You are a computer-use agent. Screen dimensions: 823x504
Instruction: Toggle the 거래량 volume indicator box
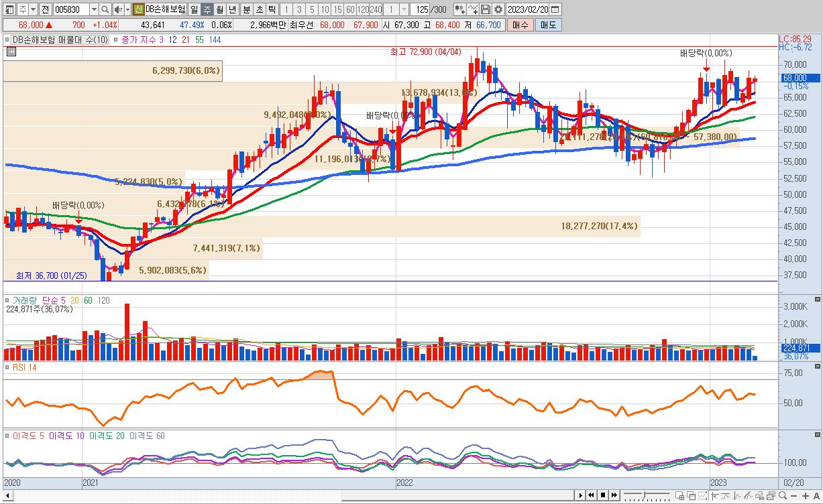pos(7,300)
